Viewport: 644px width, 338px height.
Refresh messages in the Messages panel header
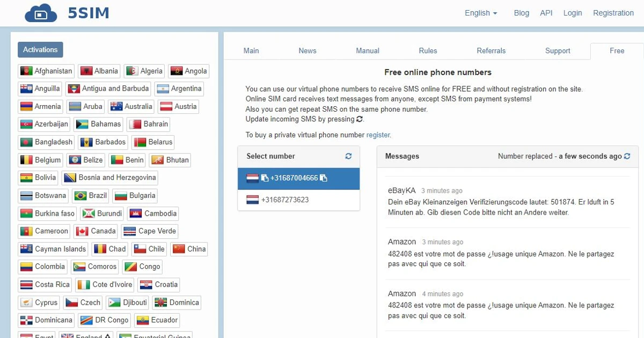point(627,156)
